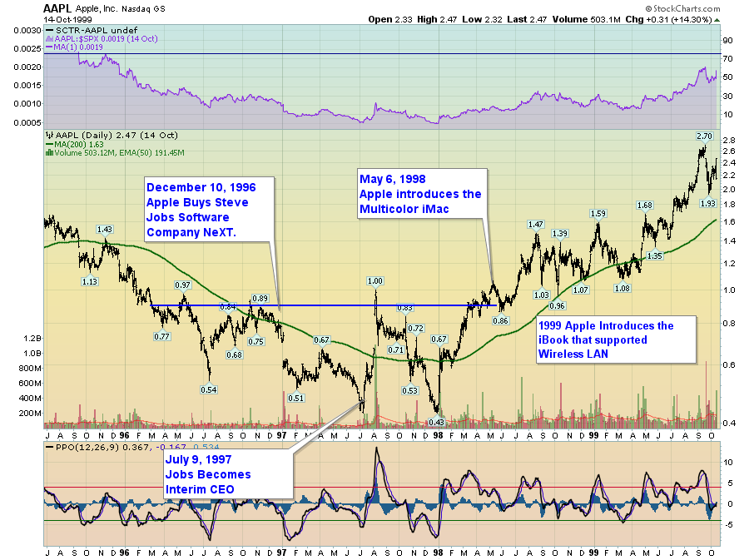Screen dimensions: 749x560
Task: Click the '2.8' price axis label
Action: pyautogui.click(x=729, y=141)
